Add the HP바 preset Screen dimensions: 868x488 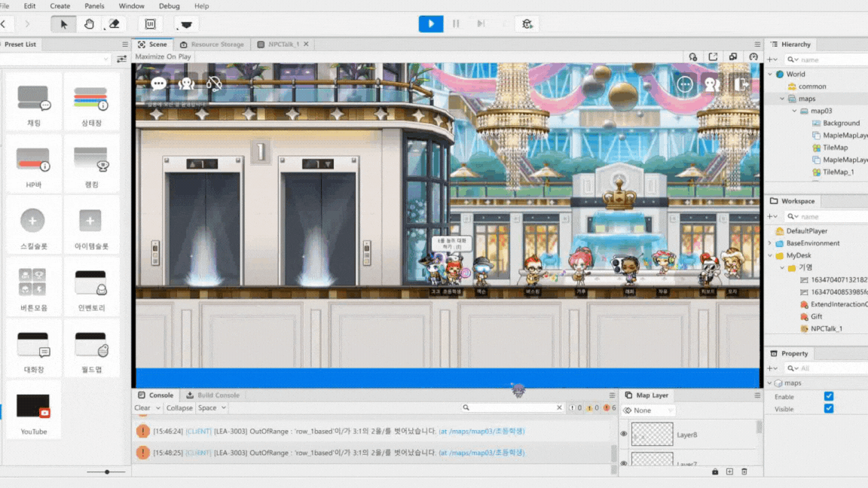click(x=33, y=164)
